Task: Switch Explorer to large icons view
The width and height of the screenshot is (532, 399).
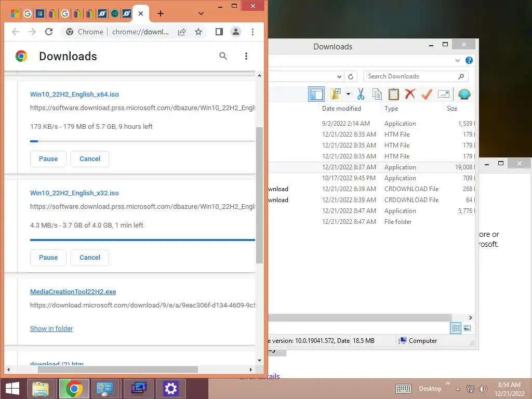Action: (467, 328)
